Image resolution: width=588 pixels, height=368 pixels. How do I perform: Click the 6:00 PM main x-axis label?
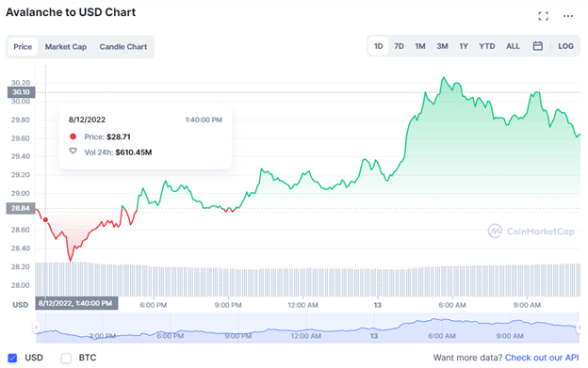pos(153,305)
